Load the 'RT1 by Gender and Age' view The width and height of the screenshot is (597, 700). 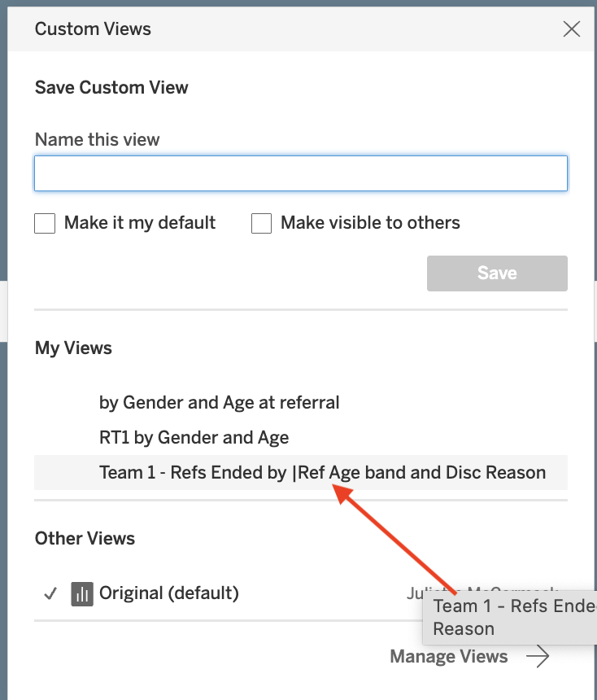(194, 438)
